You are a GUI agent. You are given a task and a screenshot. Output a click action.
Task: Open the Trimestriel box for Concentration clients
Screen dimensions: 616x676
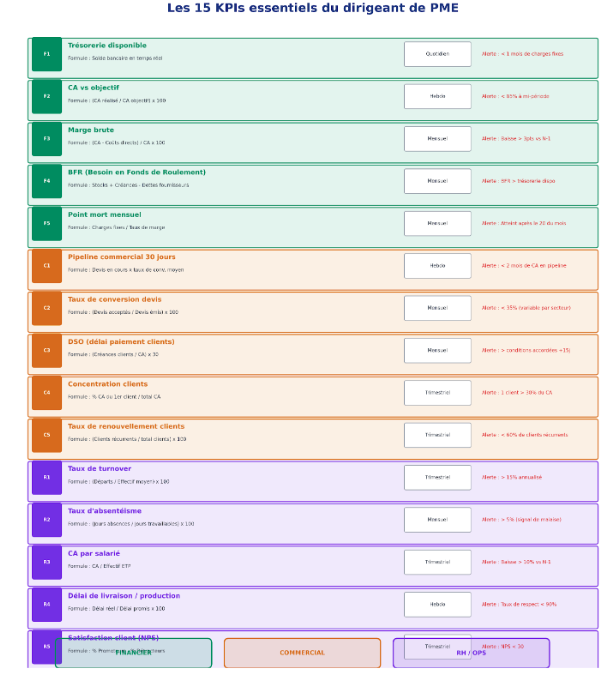coord(437,393)
